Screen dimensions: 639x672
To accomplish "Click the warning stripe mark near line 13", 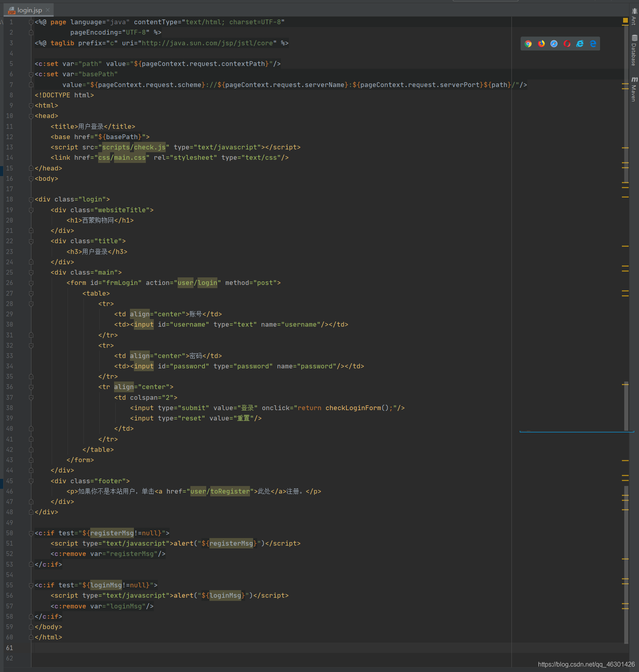I will 625,148.
